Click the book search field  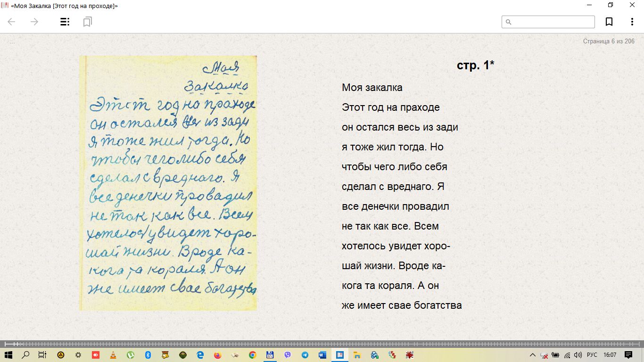548,22
